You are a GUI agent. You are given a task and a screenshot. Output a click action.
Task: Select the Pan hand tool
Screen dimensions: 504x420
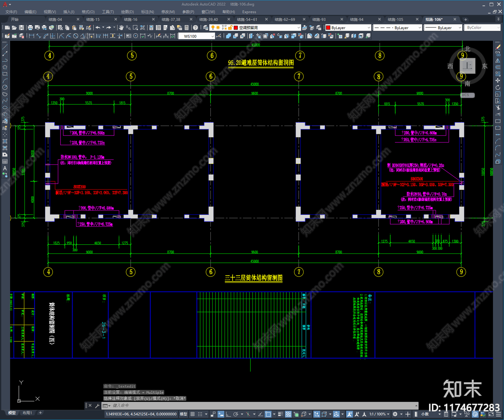121,28
